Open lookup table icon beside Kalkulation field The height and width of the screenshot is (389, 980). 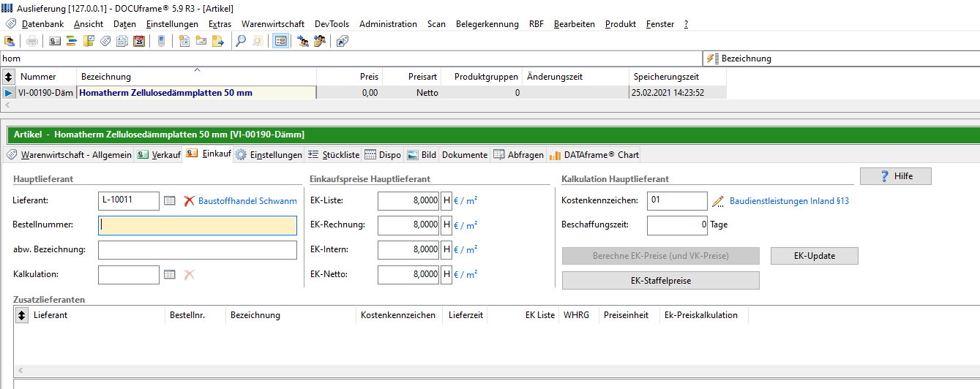pos(170,274)
